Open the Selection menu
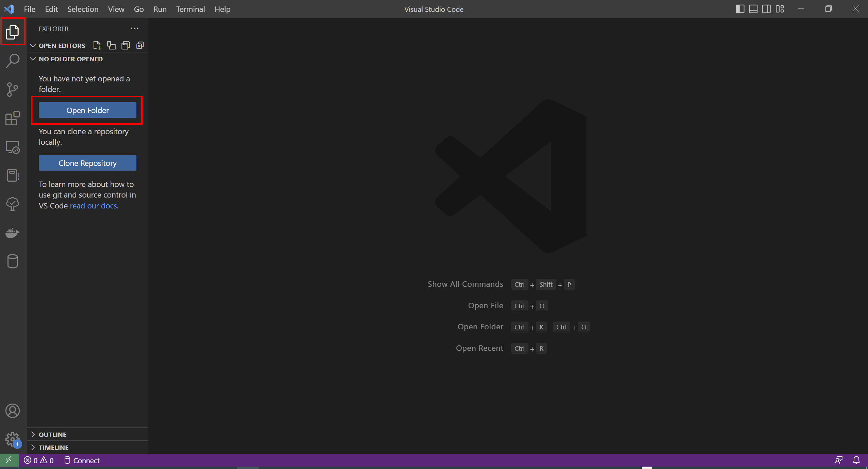Screen dimensions: 868x469 [83, 9]
